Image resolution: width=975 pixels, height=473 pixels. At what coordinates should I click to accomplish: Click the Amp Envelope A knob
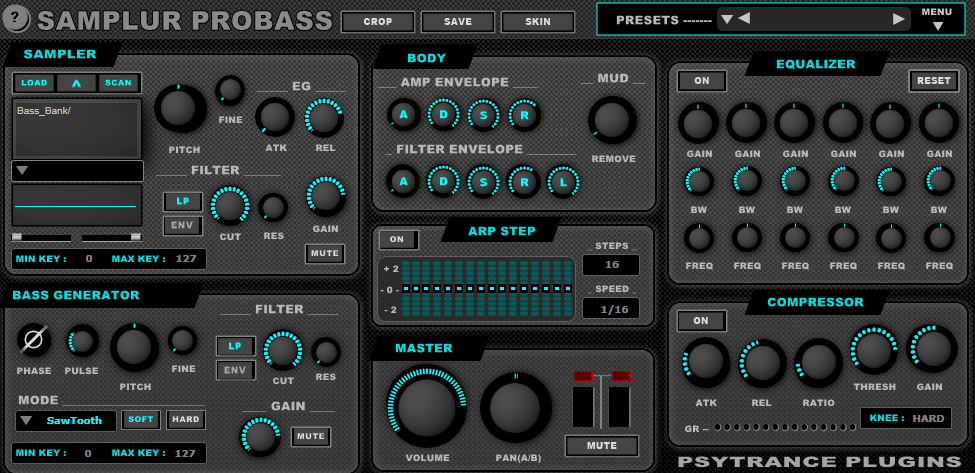[404, 115]
